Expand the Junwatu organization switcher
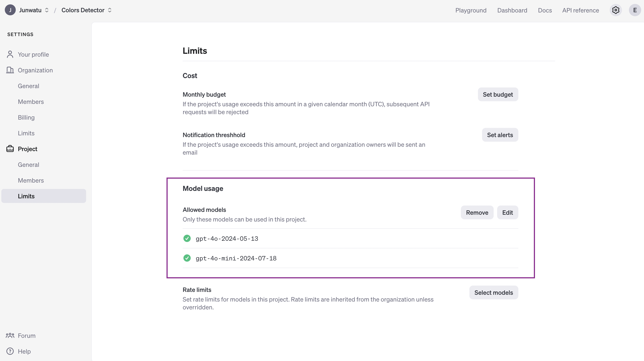644x361 pixels. [47, 10]
